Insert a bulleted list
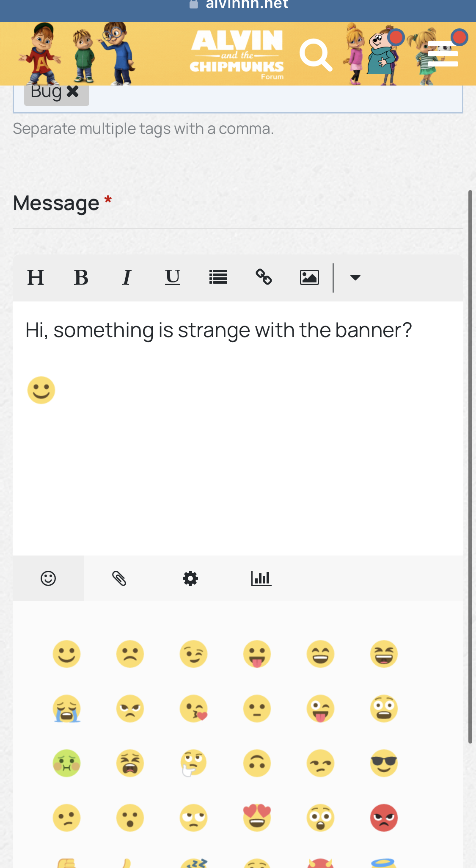The height and width of the screenshot is (868, 476). [218, 278]
